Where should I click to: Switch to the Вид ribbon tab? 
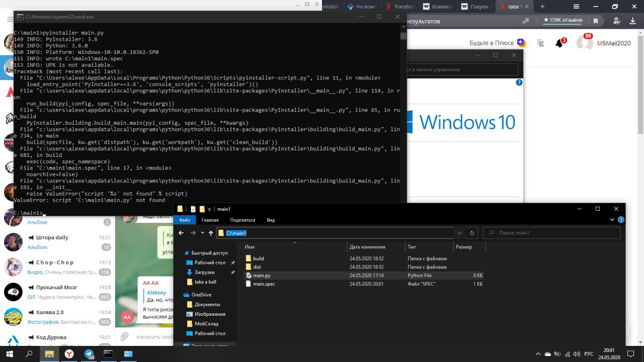tap(271, 220)
